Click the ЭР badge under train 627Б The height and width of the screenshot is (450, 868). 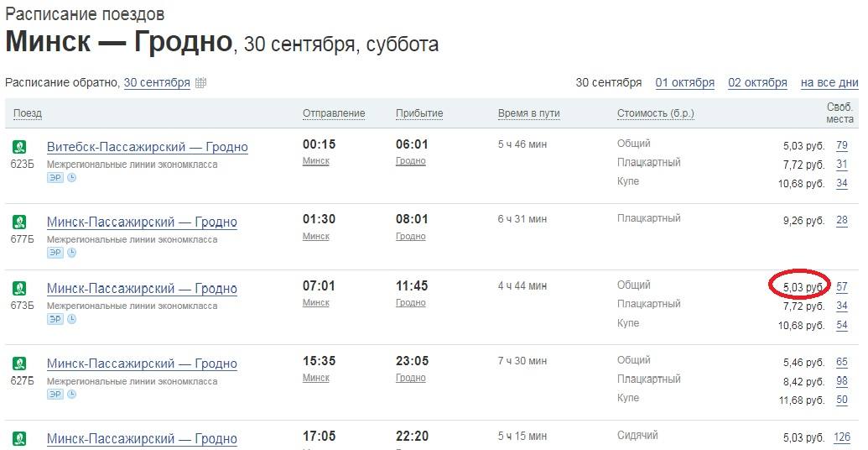point(55,395)
